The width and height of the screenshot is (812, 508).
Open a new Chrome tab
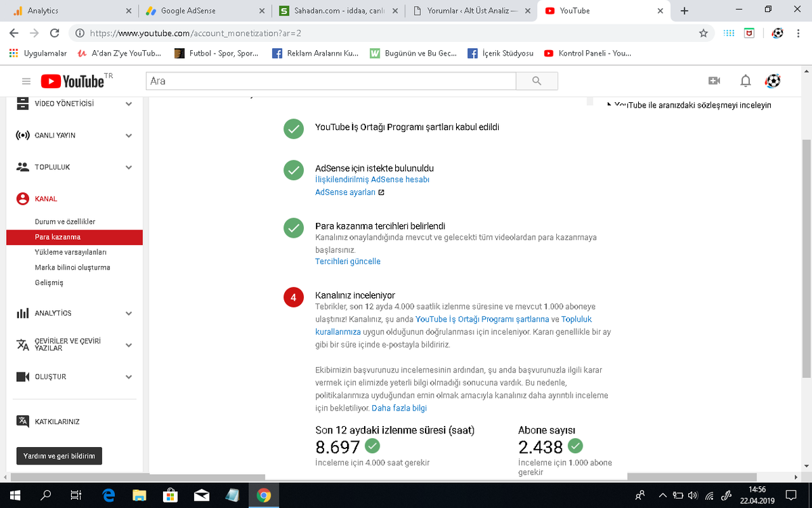click(684, 11)
